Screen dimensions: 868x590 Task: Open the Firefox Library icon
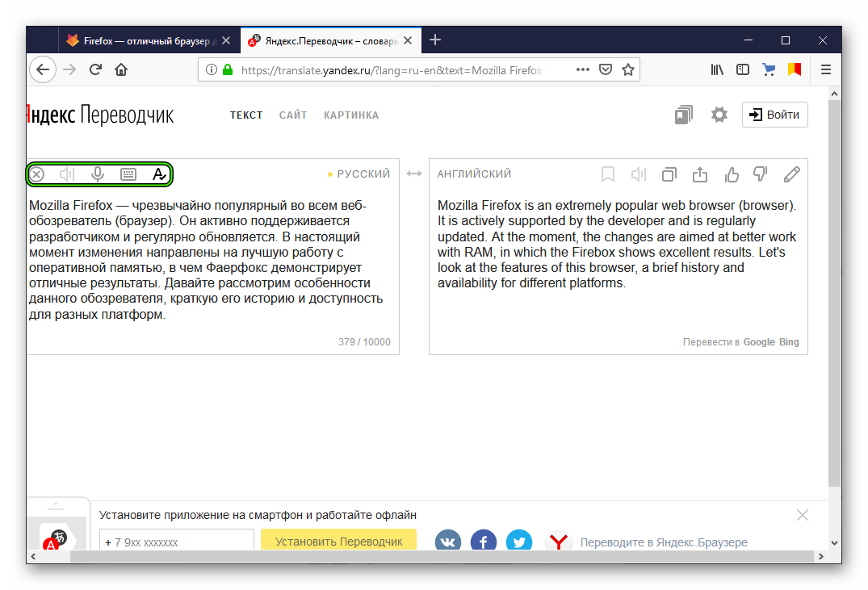[717, 69]
